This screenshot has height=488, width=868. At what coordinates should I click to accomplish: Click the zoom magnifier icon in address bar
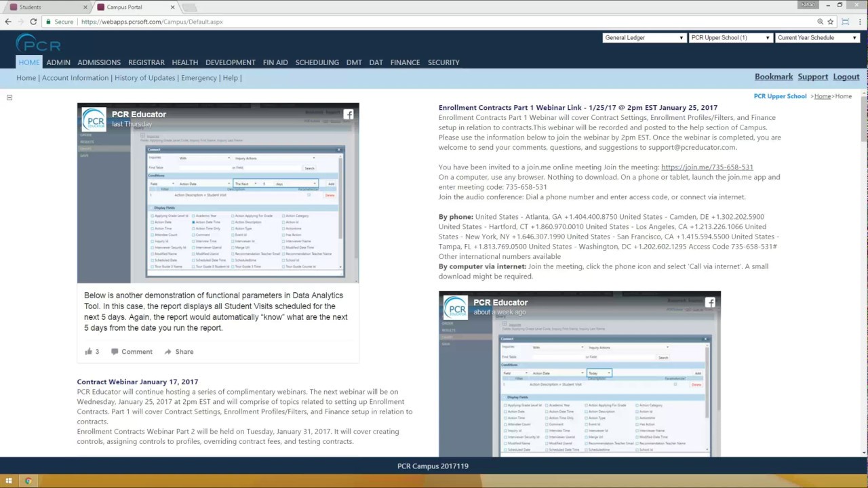[x=820, y=22]
